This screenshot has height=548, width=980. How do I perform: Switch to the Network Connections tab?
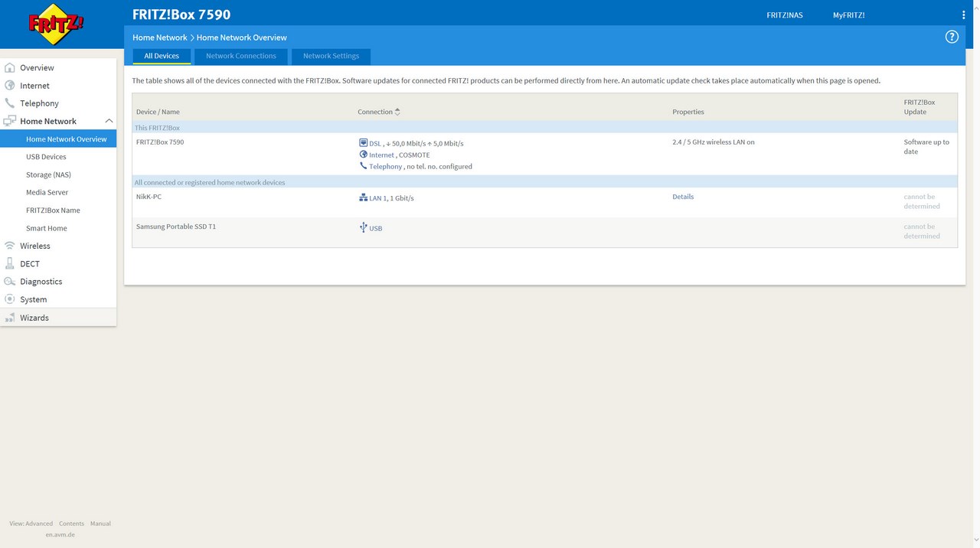pyautogui.click(x=241, y=56)
